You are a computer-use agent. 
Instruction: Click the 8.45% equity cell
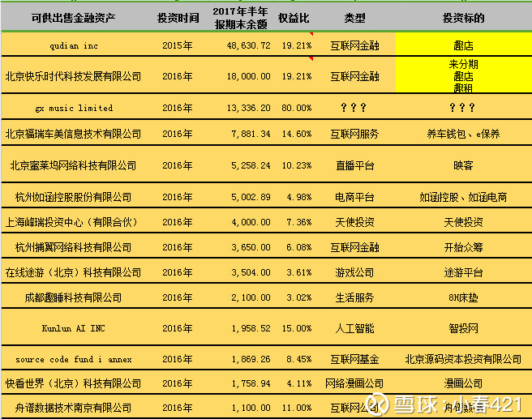pyautogui.click(x=298, y=359)
